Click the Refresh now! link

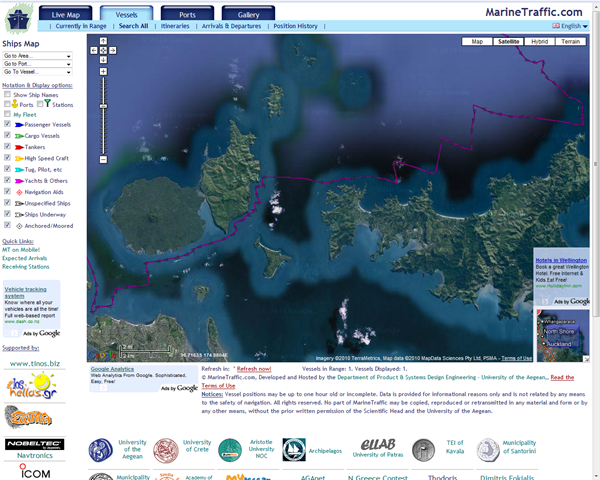254,369
